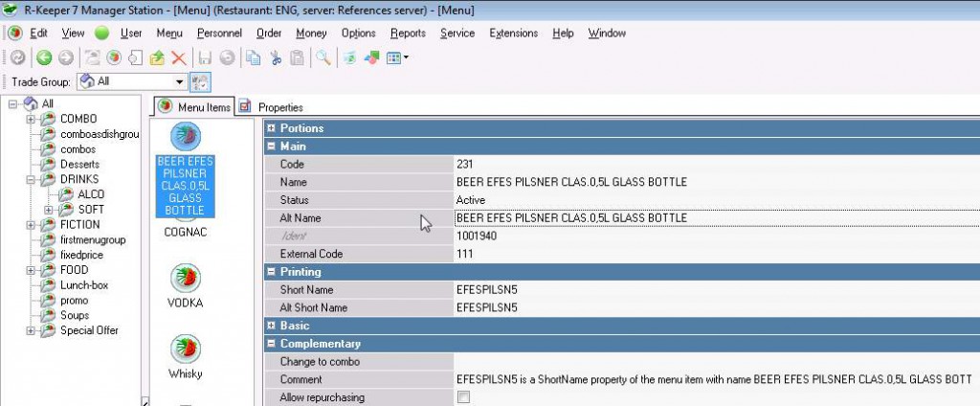The image size is (980, 406).
Task: Click the folder with green up arrow
Action: (157, 57)
